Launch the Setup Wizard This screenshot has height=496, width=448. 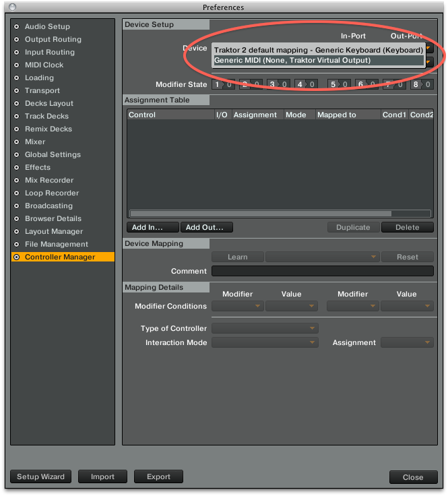click(41, 476)
